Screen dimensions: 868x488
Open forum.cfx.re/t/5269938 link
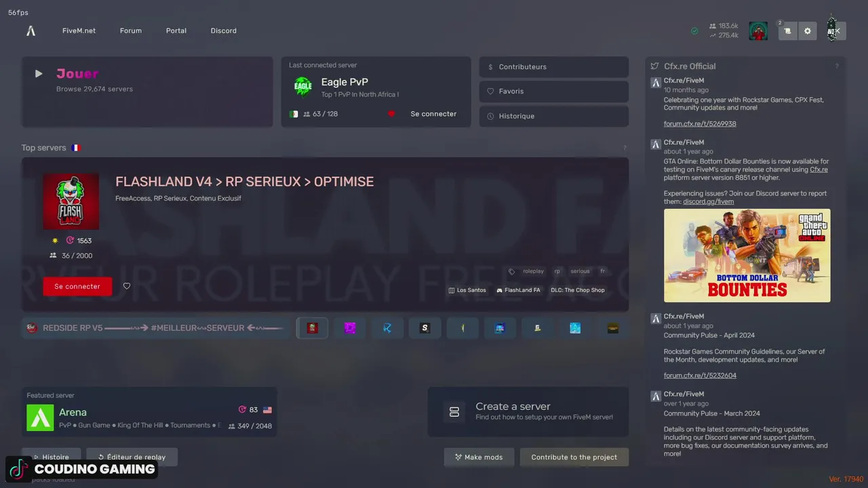point(700,124)
